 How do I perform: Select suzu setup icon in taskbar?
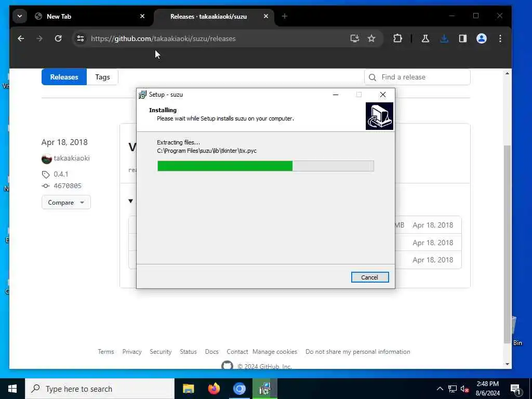click(265, 389)
